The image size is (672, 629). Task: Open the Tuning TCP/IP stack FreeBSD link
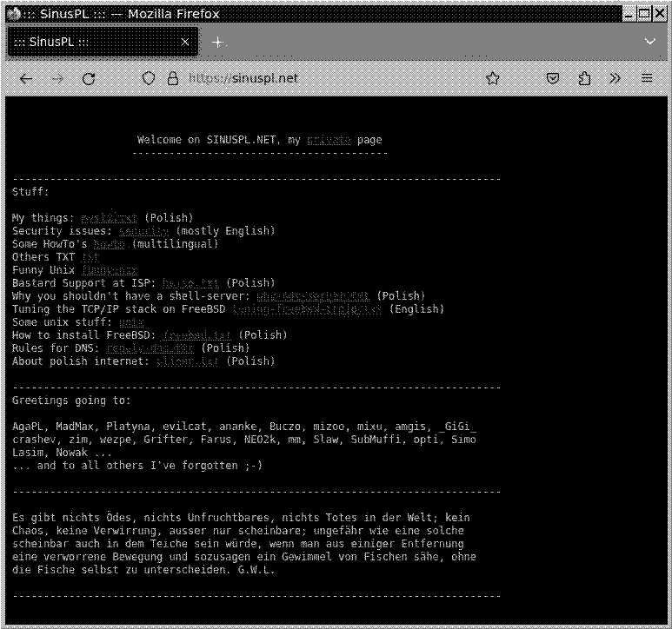pos(307,309)
